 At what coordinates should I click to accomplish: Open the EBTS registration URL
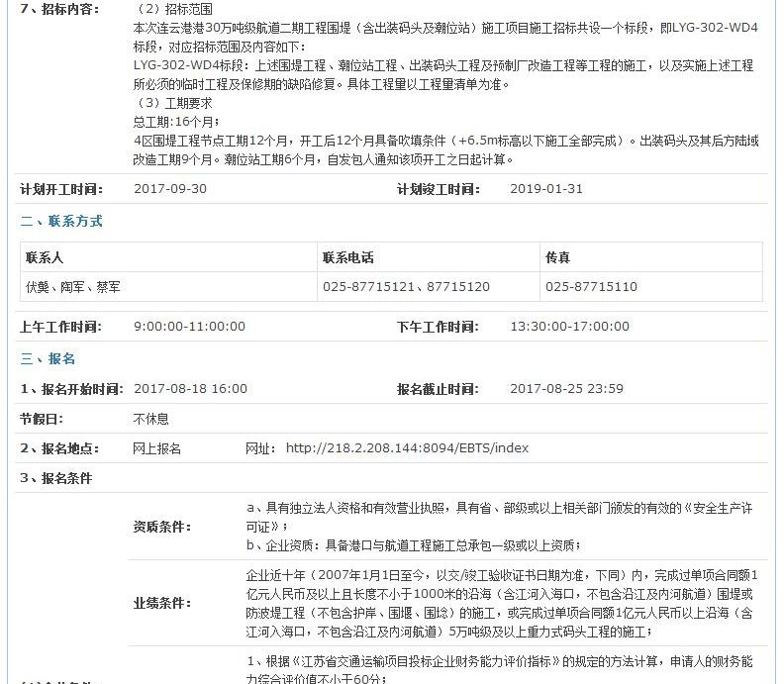click(407, 448)
